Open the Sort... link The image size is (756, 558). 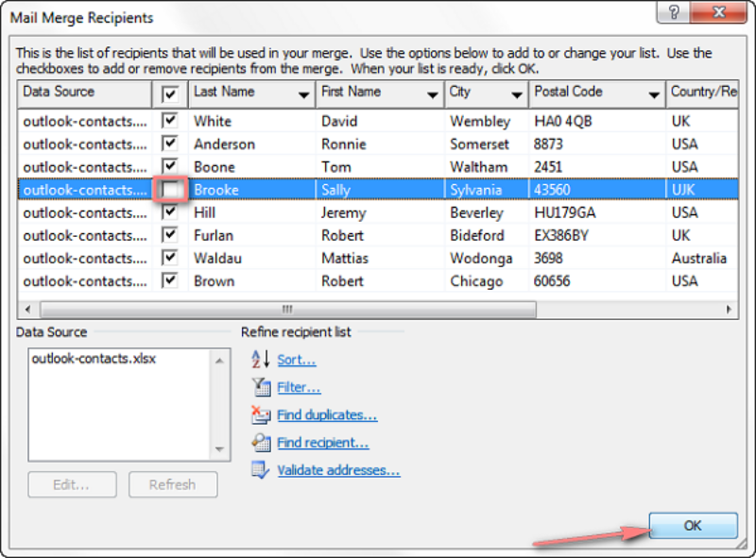[297, 360]
